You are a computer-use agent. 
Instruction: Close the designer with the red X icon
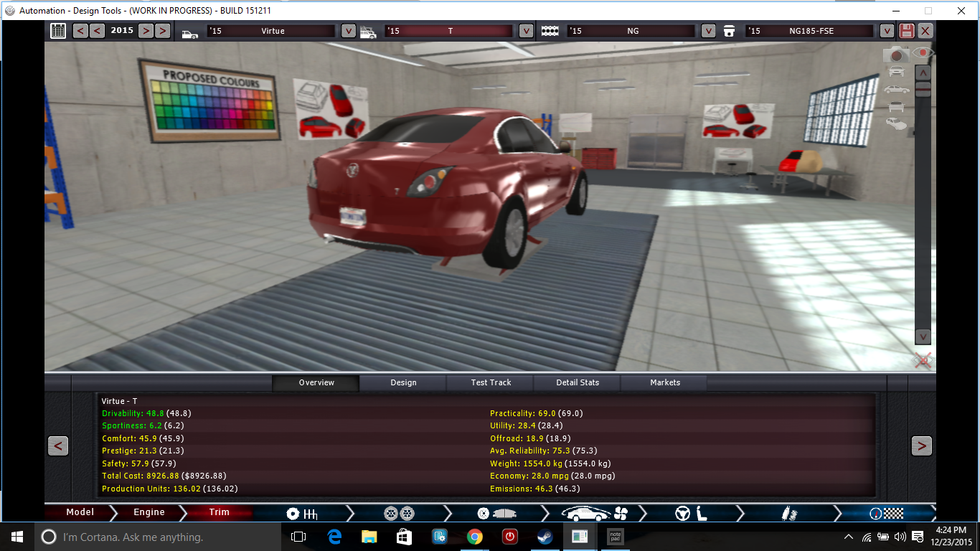point(925,31)
